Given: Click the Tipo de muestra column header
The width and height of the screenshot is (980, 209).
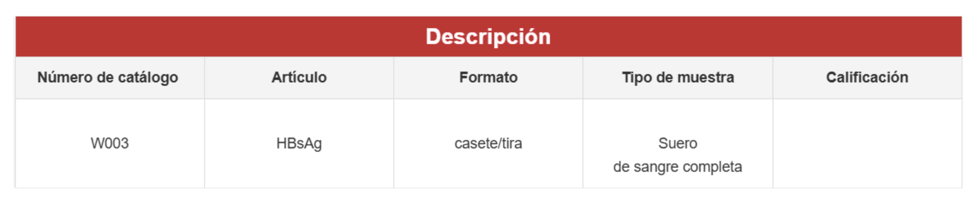Looking at the screenshot, I should coord(678,77).
